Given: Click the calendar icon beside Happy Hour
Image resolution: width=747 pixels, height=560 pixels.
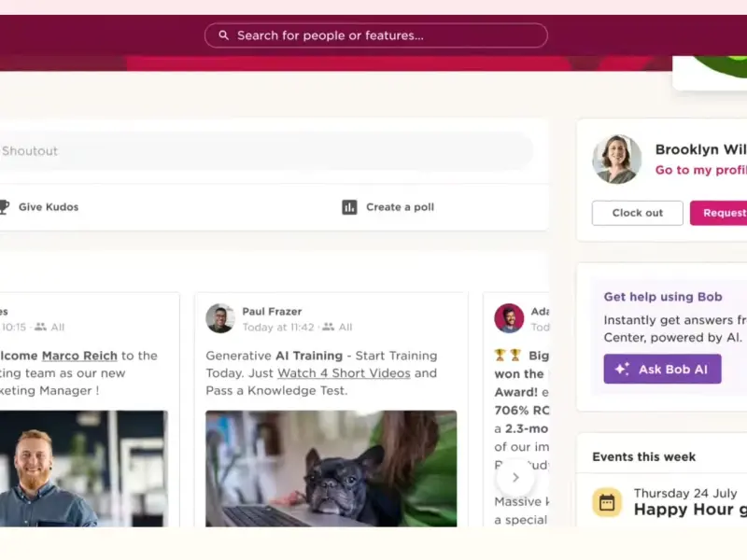Looking at the screenshot, I should [x=607, y=502].
